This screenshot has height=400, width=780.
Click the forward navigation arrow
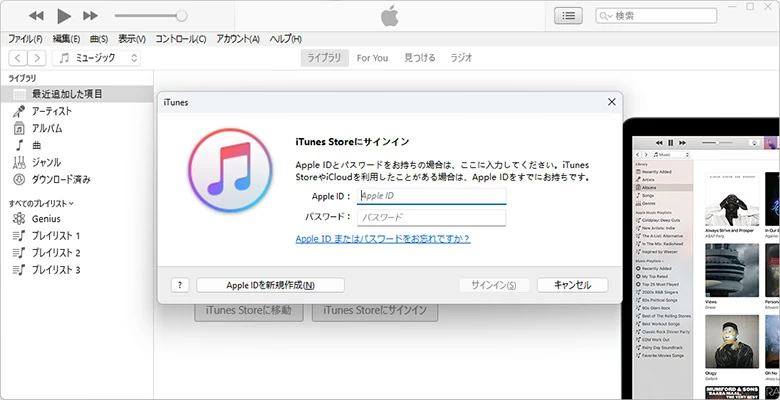[37, 58]
